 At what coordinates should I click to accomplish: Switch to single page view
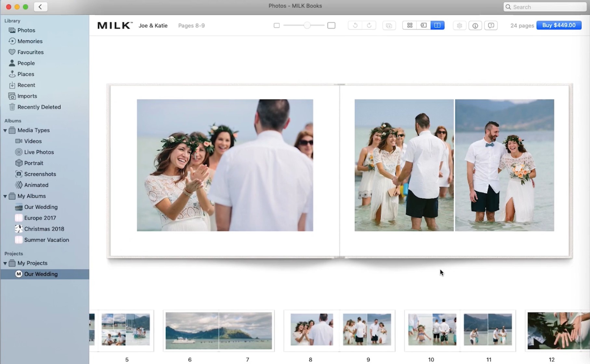point(424,25)
